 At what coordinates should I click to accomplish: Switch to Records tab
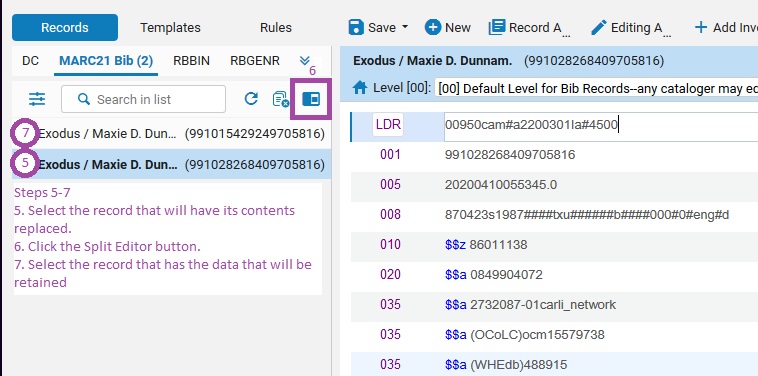click(65, 28)
